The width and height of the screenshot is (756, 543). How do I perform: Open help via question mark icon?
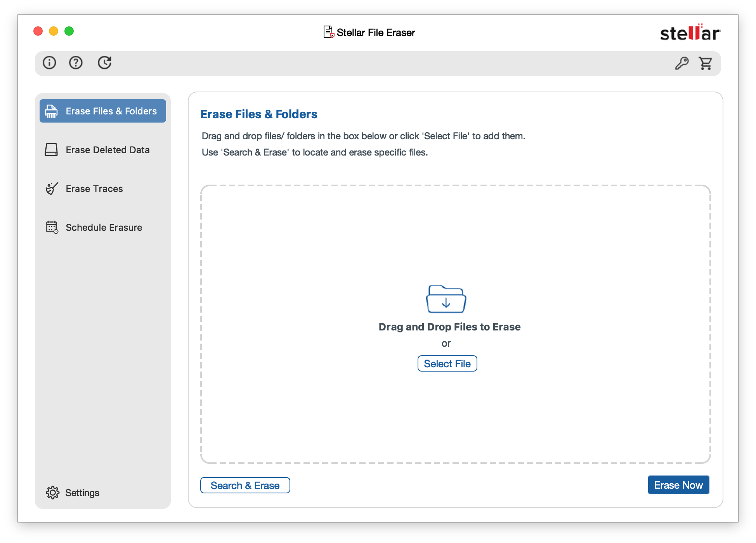(x=76, y=63)
